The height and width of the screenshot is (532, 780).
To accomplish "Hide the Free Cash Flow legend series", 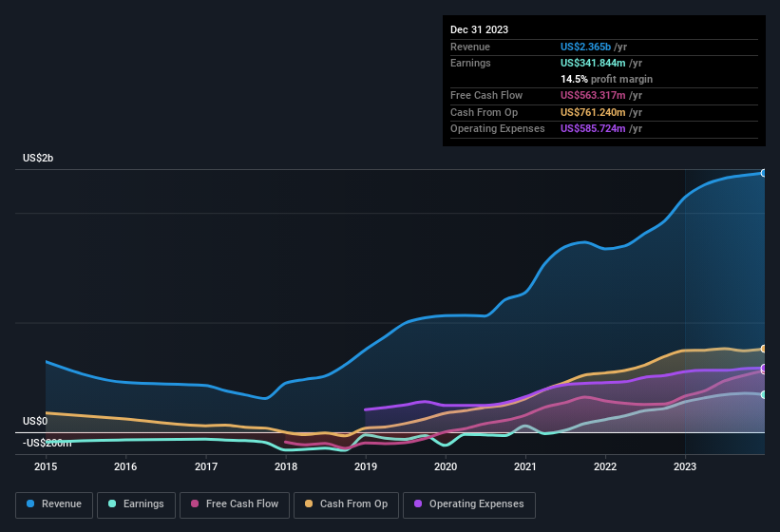I will 235,504.
